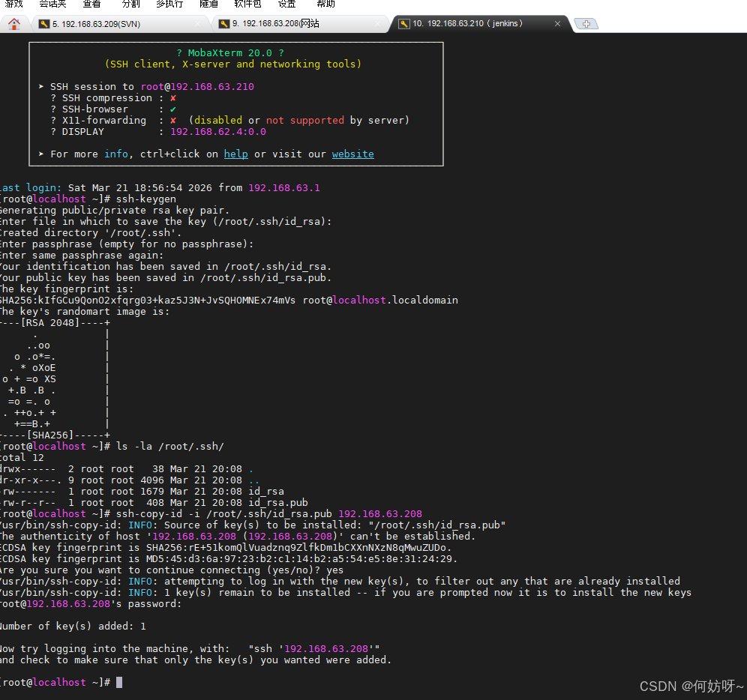The image size is (747, 700).
Task: Place cursor at the final shell prompt block
Action: point(119,682)
